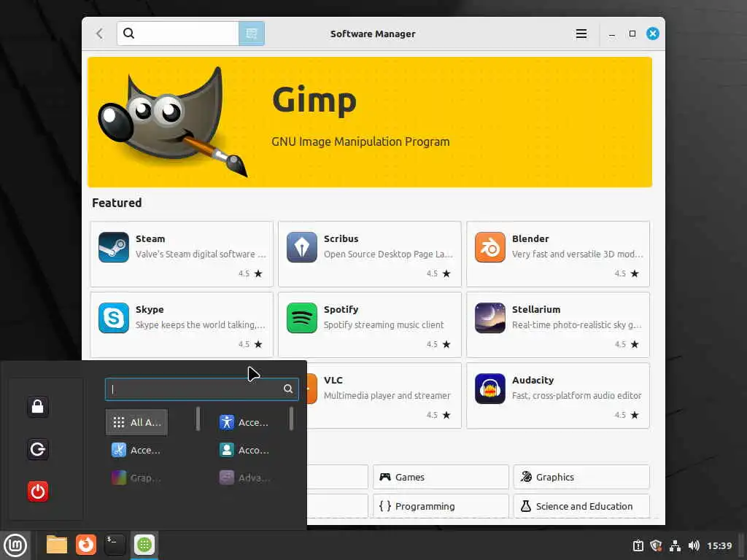Click 'Fast, cross-platform audio editor' text
The image size is (747, 560).
pyautogui.click(x=576, y=395)
